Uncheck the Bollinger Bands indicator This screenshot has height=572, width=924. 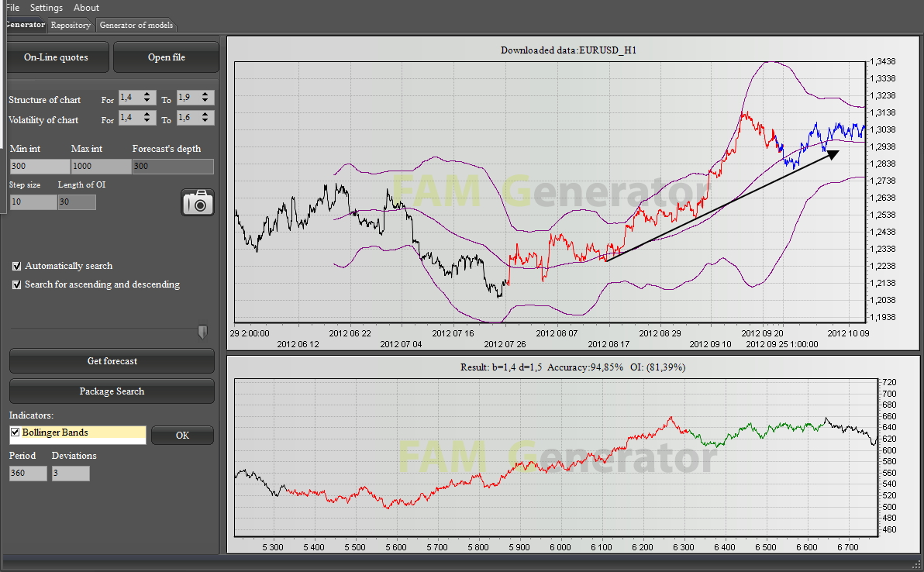point(16,432)
